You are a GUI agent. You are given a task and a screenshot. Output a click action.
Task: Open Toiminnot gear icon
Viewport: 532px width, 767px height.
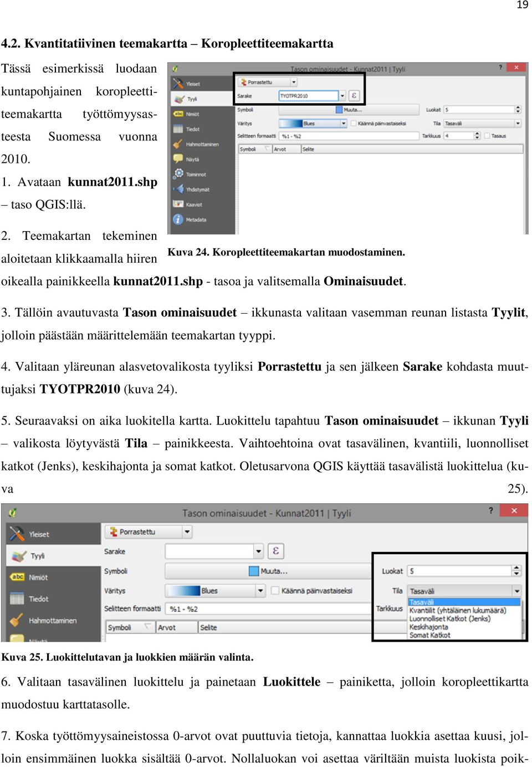pyautogui.click(x=178, y=173)
